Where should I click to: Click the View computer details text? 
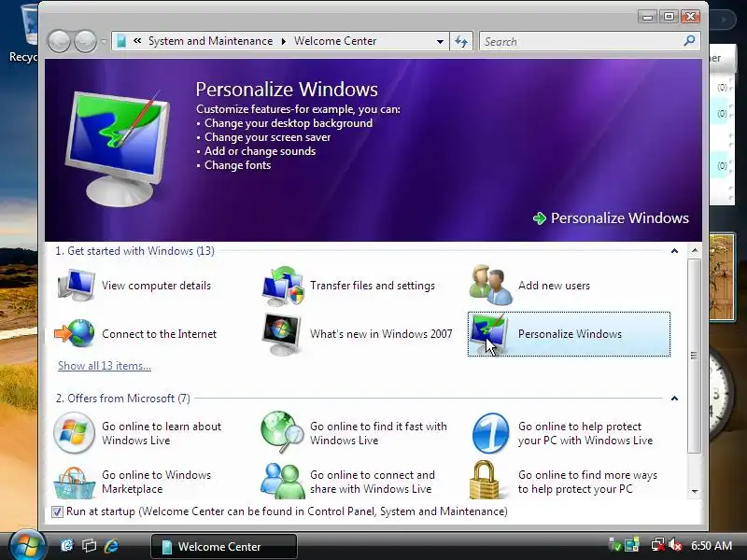click(156, 286)
